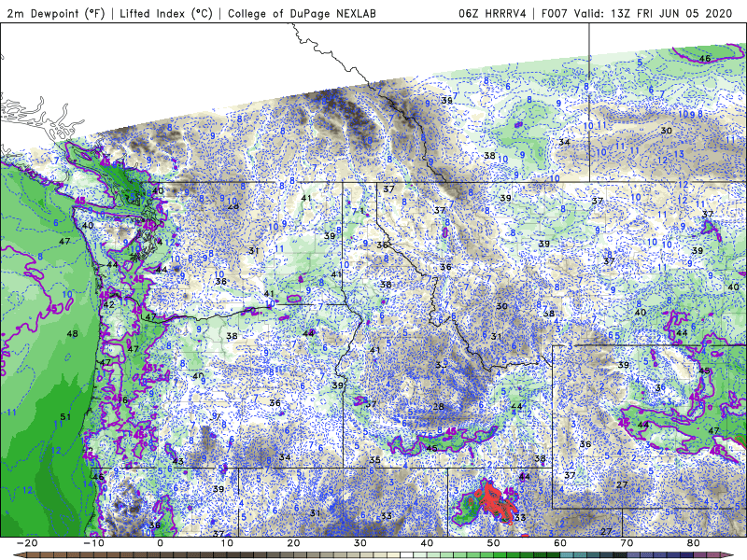This screenshot has width=747, height=560.
Task: Click the '60' color scale label
Action: tap(560, 543)
